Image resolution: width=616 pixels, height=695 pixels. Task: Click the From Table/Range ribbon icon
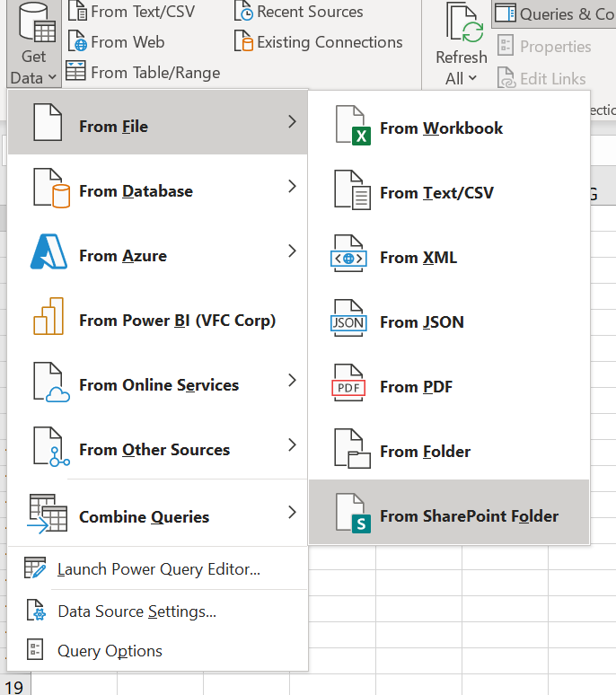(x=75, y=71)
